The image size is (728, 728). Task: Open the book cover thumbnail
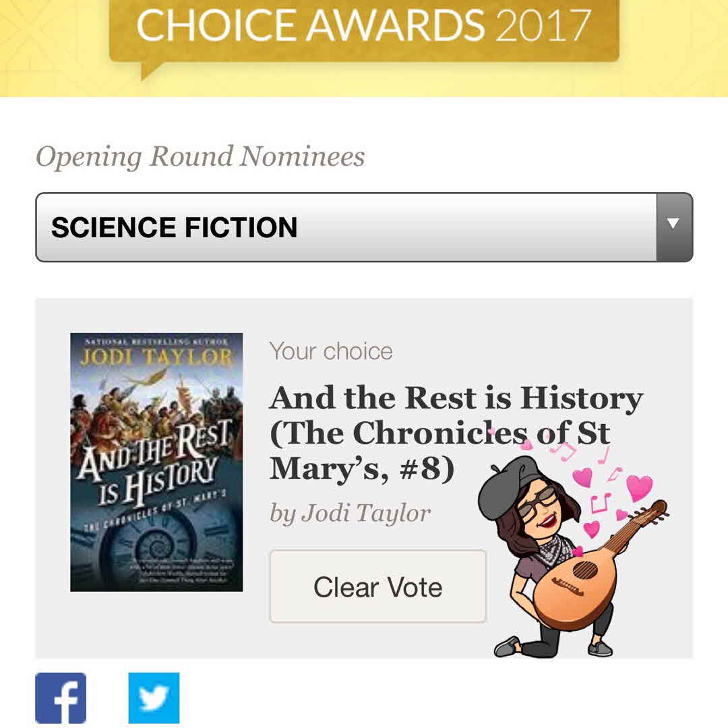point(156,462)
